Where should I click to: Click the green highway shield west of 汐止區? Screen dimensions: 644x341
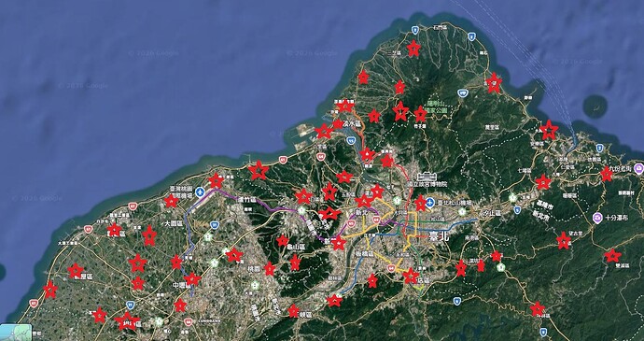click(x=462, y=211)
